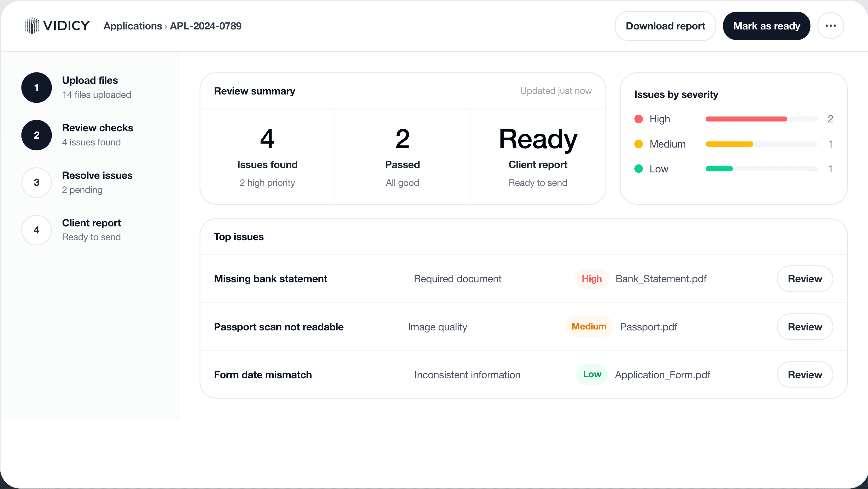Open the Bank_Statement.pdf file name
868x489 pixels.
tap(661, 279)
